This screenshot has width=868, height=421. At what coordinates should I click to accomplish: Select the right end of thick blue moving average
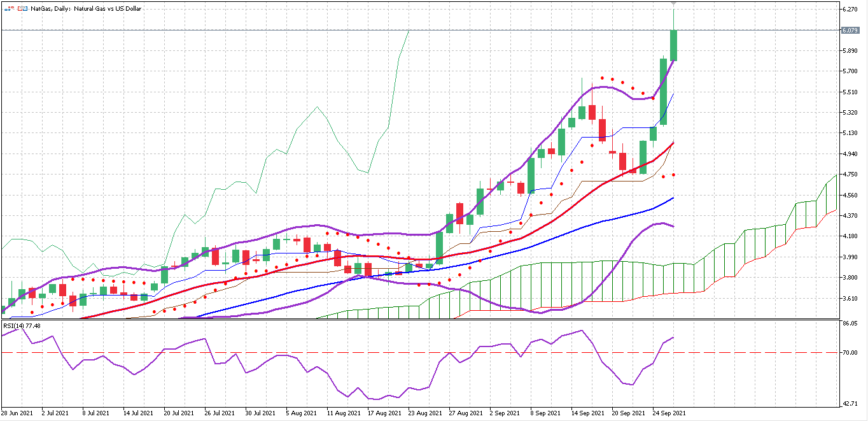(673, 198)
